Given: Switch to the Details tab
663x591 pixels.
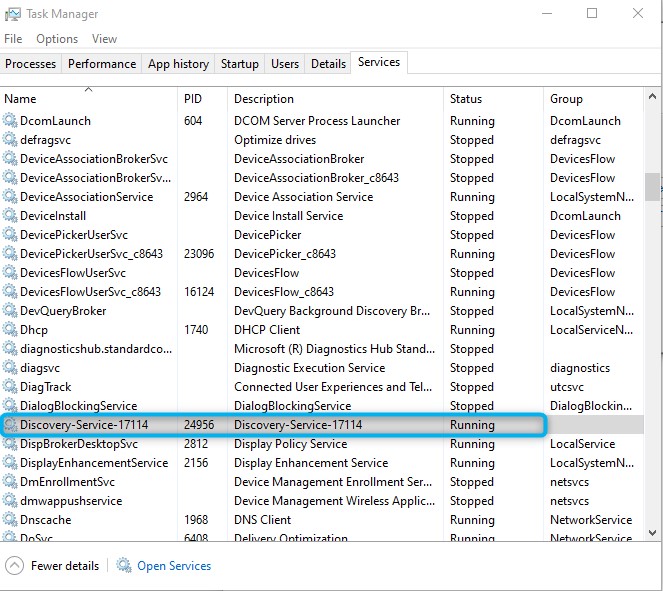Looking at the screenshot, I should [329, 64].
